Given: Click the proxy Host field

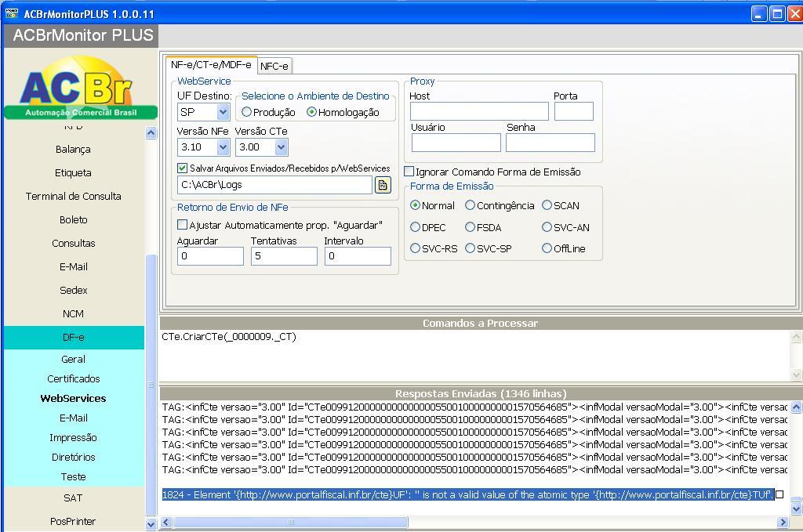Looking at the screenshot, I should tap(479, 111).
